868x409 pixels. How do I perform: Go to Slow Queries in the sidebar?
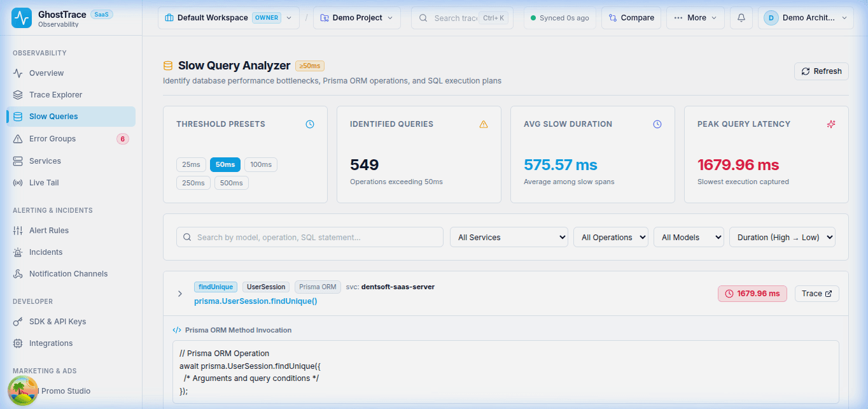71,117
